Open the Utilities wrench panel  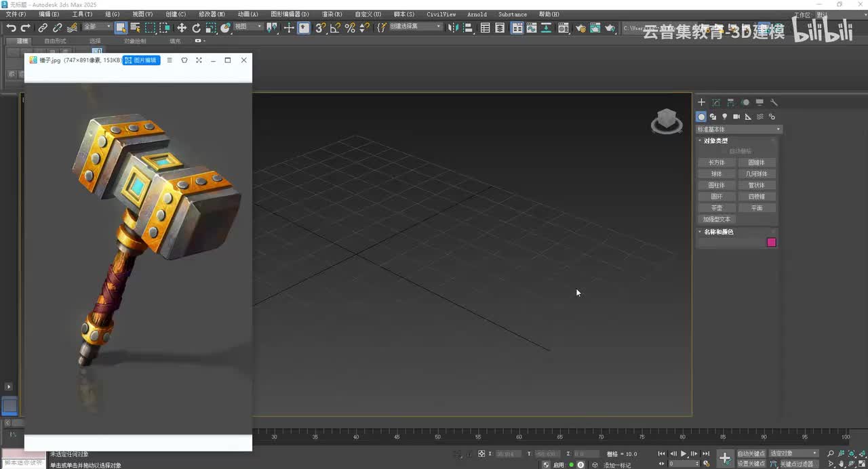point(774,102)
